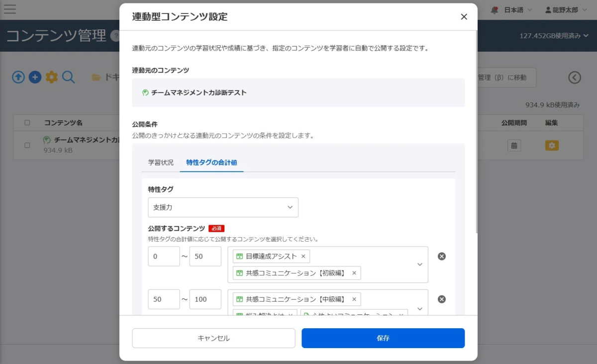597x364 pixels.
Task: Click the first range input showing 0
Action: pos(164,256)
